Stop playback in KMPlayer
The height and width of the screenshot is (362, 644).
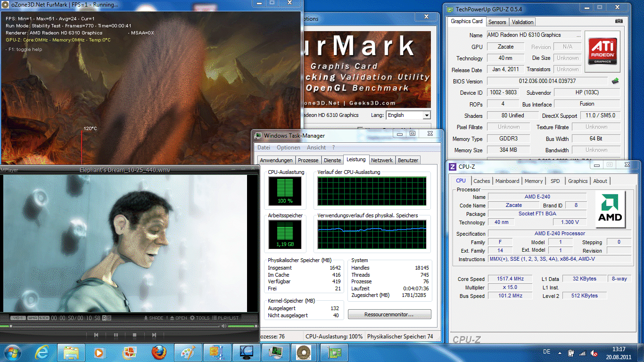[x=134, y=335]
